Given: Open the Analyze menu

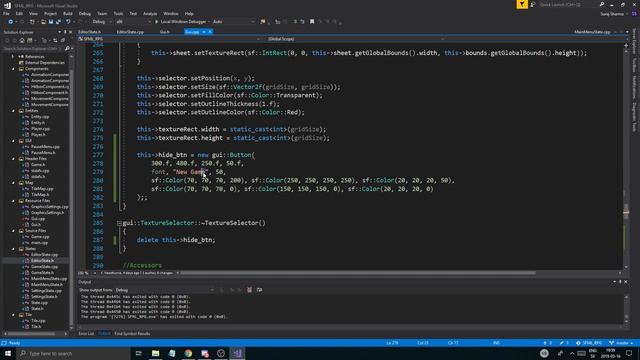Looking at the screenshot, I should coord(150,13).
